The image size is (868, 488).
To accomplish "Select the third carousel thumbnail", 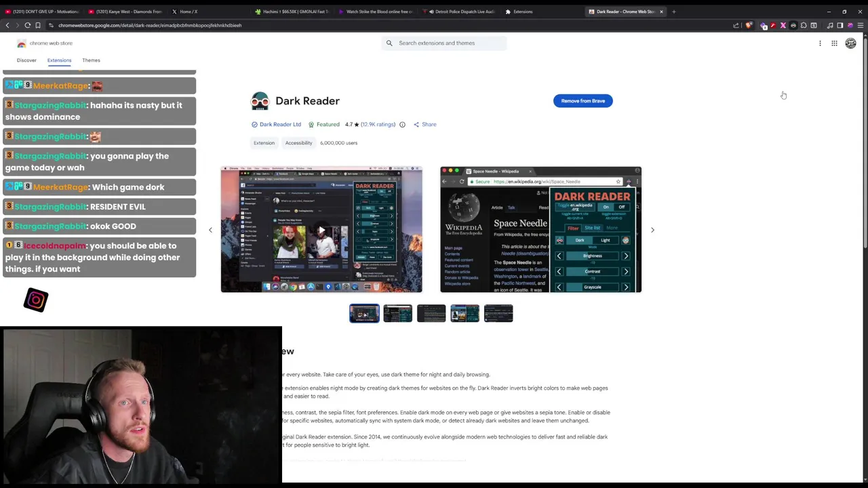I will tap(431, 313).
